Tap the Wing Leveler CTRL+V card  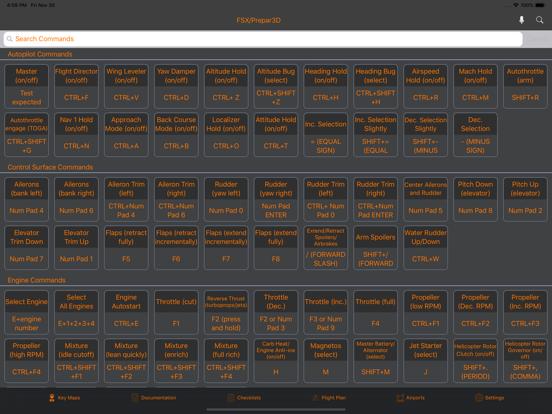(126, 86)
